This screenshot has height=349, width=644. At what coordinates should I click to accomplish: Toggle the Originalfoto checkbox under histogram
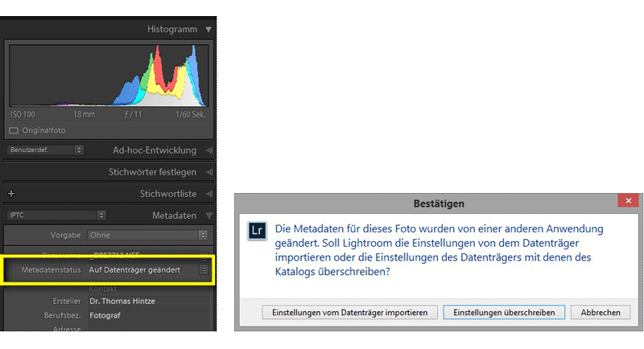14,130
